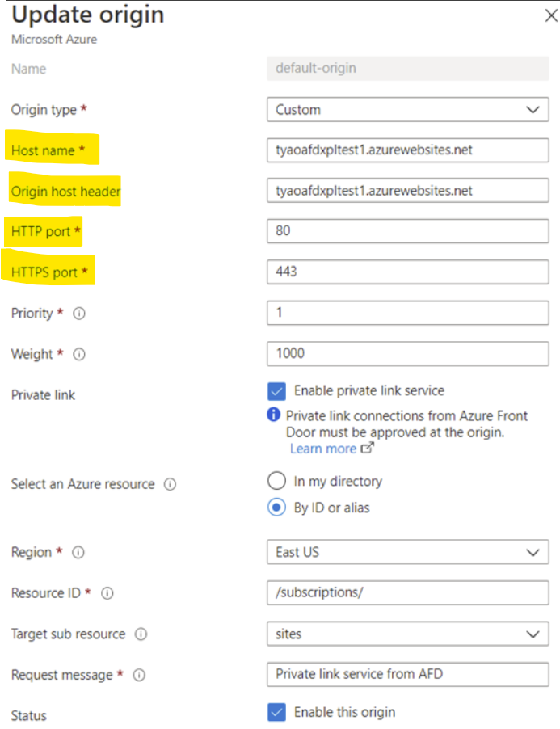Select the In my directory radio button
The image size is (560, 729).
pos(276,480)
